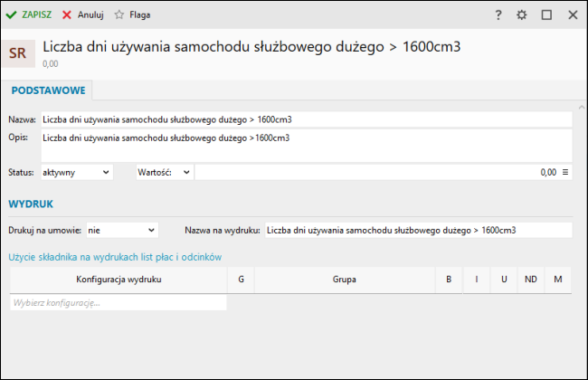The width and height of the screenshot is (588, 380).
Task: Click the Grupa column header
Action: [x=345, y=280]
